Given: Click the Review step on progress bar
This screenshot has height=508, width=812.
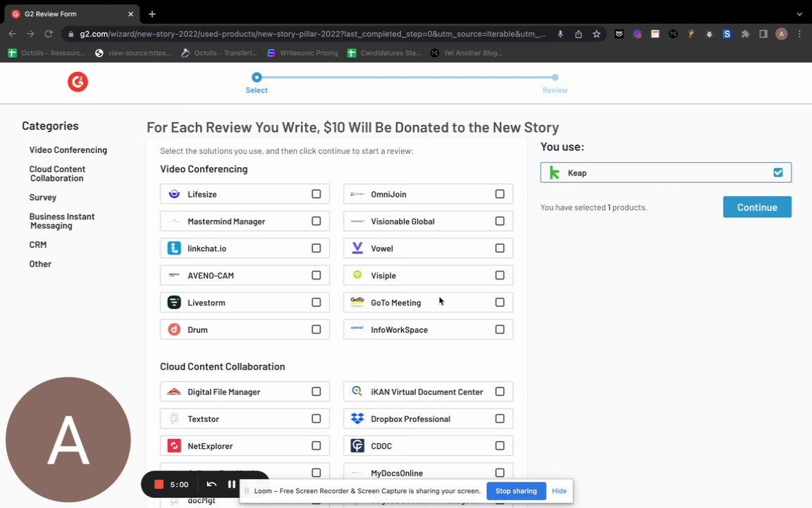Looking at the screenshot, I should click(555, 78).
